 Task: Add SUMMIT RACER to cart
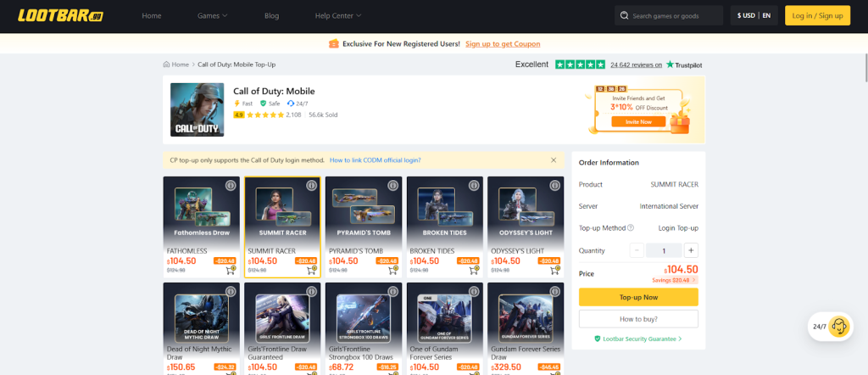tap(312, 271)
